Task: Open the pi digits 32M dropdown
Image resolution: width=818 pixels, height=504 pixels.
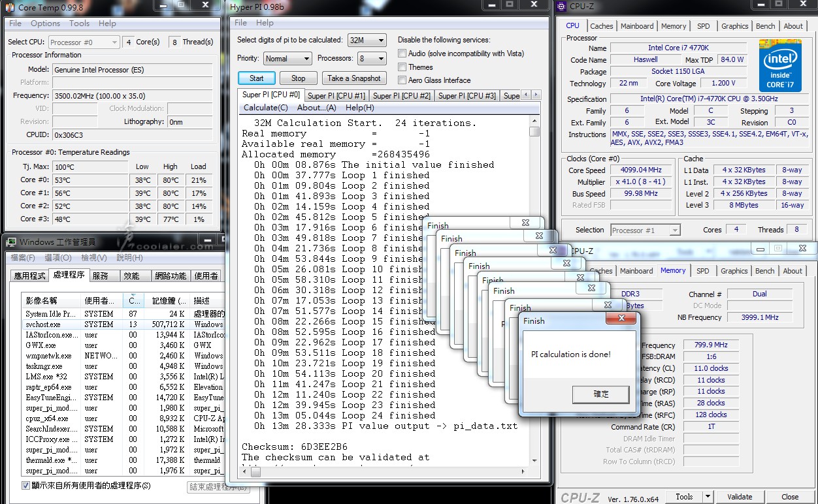Action: click(x=367, y=40)
